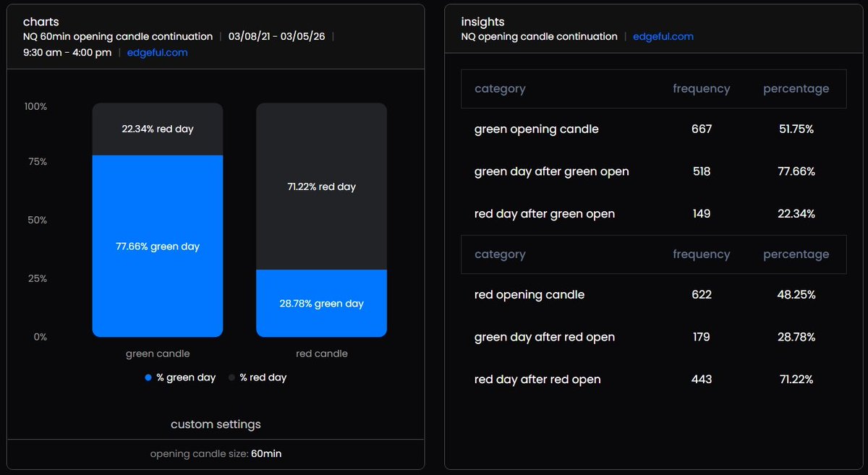Select the 77.66% green day bar segment
The height and width of the screenshot is (475, 868).
point(158,246)
